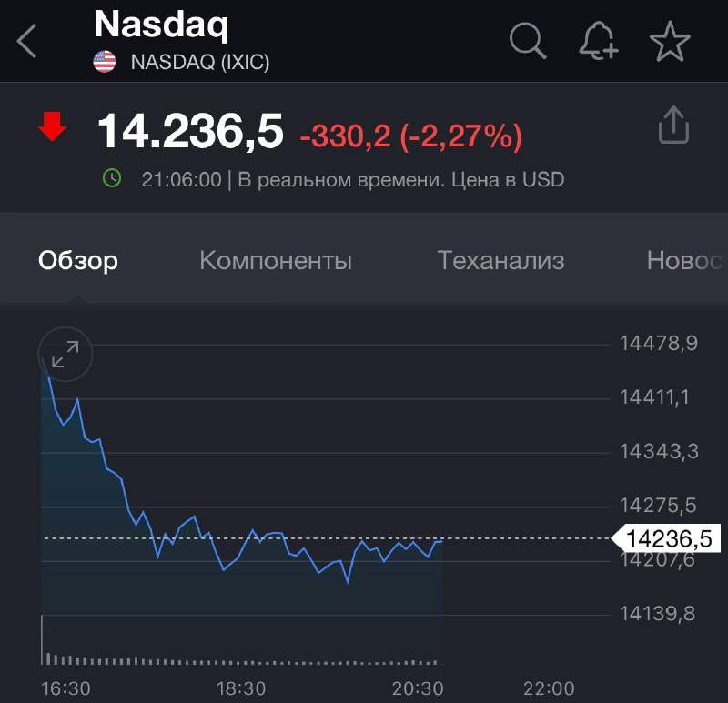Tap the green real-time clock icon
The image size is (728, 703).
pyautogui.click(x=112, y=179)
